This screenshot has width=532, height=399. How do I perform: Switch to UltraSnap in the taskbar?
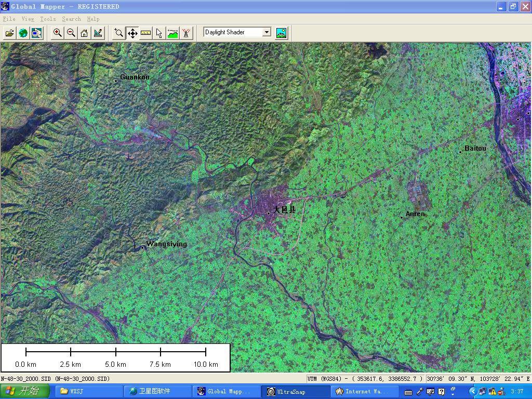click(295, 391)
